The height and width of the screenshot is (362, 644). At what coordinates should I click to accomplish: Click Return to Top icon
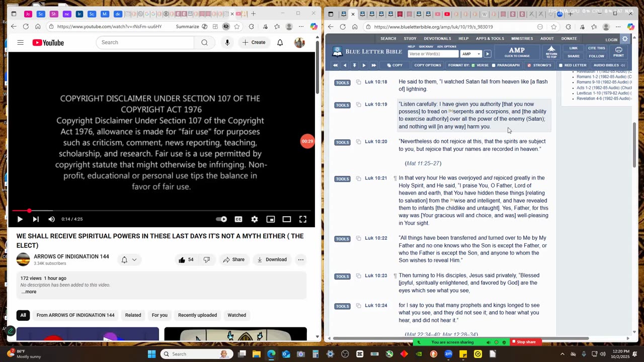(551, 52)
